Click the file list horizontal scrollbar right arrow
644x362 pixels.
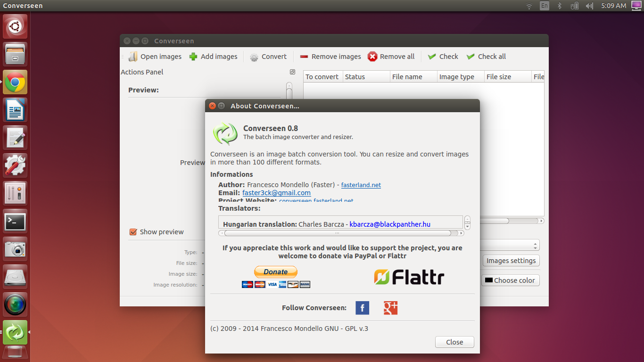pyautogui.click(x=541, y=221)
